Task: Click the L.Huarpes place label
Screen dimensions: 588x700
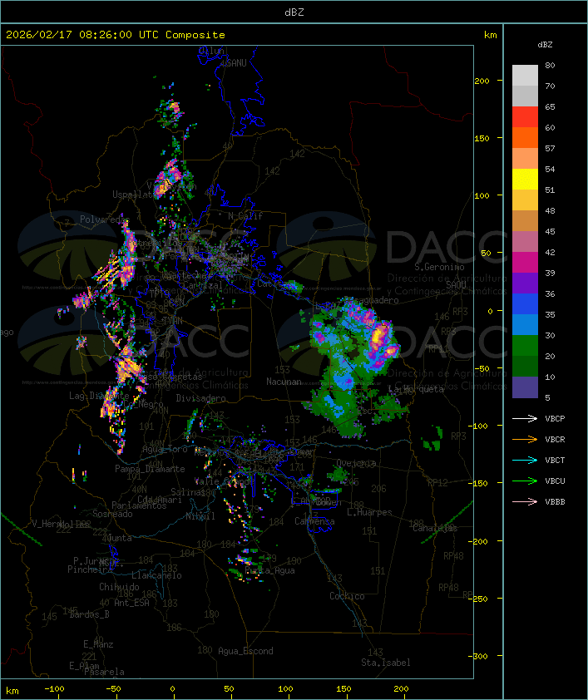Action: (369, 512)
